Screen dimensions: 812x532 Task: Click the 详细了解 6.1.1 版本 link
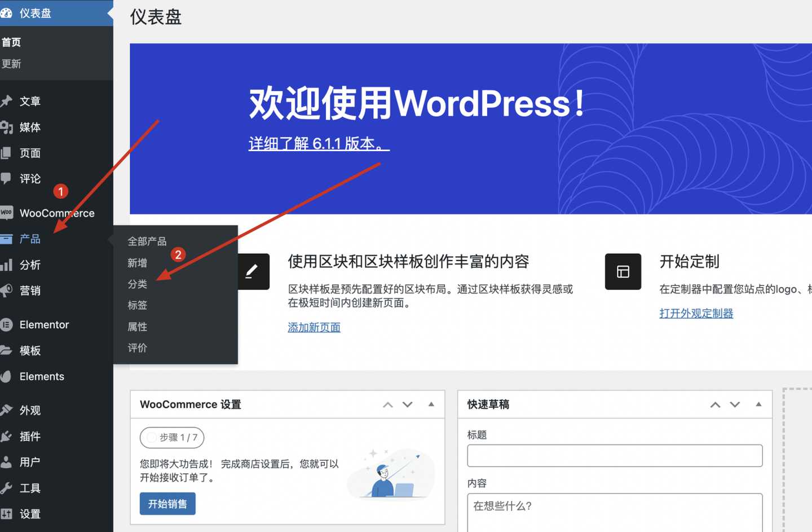pyautogui.click(x=319, y=143)
